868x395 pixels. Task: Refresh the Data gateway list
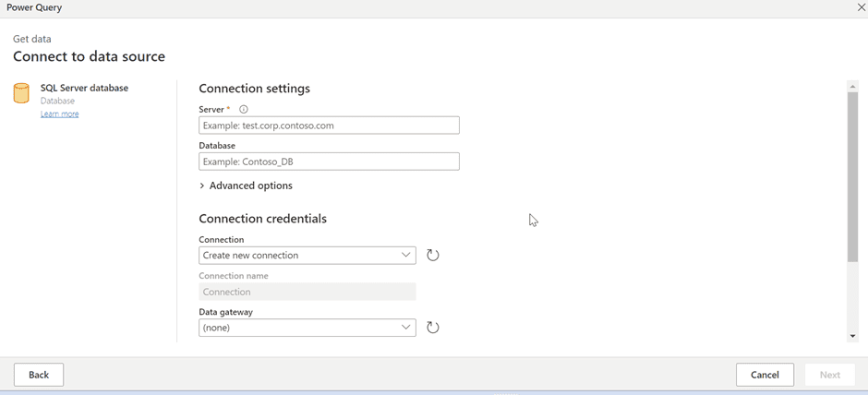coord(433,328)
